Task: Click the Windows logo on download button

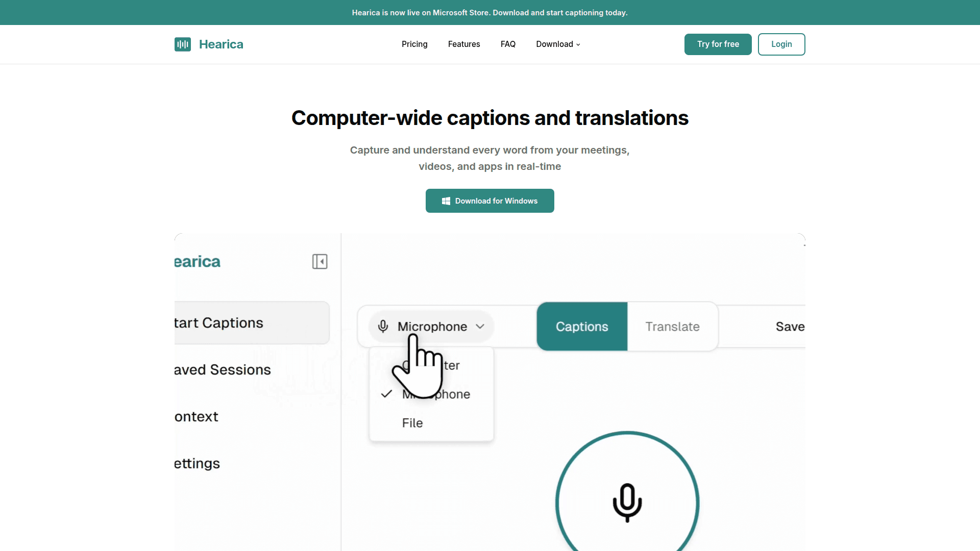Action: (x=446, y=201)
